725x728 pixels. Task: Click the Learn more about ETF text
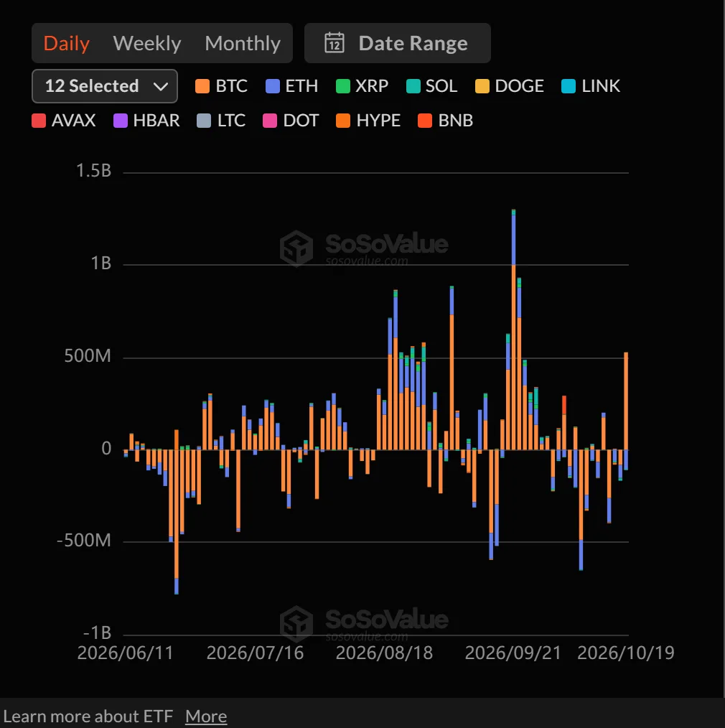(88, 717)
